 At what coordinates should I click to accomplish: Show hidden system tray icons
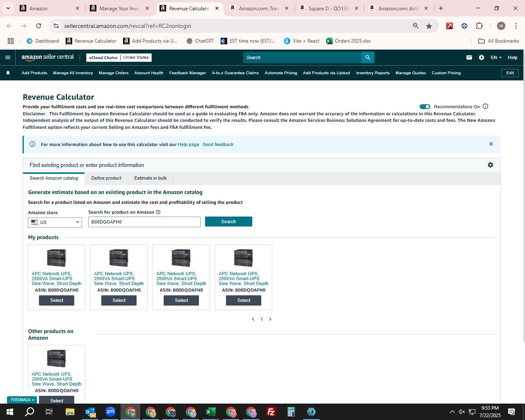tap(452, 412)
